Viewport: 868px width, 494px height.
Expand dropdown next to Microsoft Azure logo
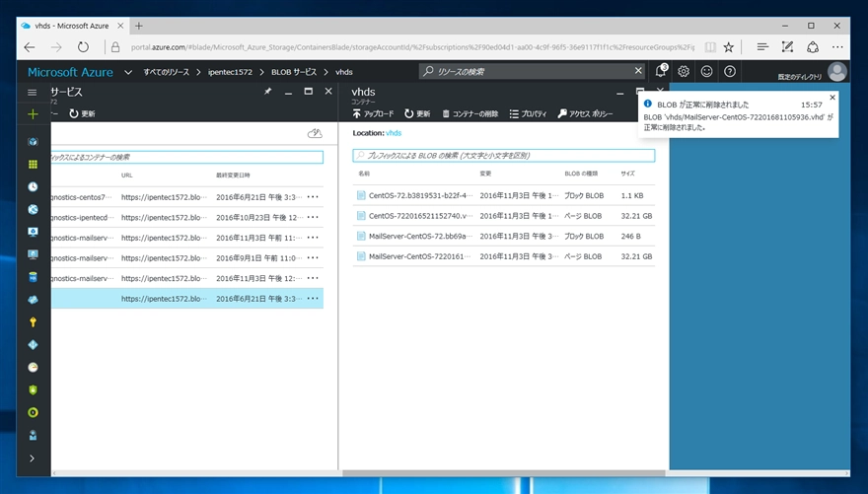[128, 72]
